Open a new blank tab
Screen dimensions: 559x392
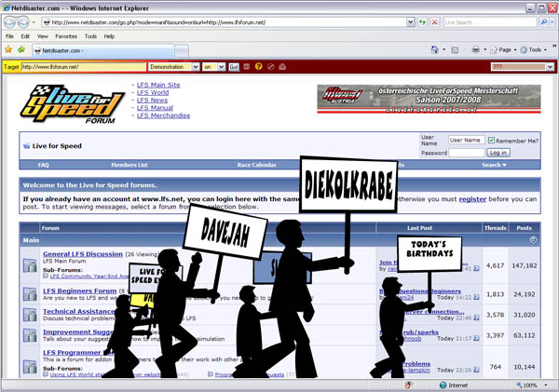[x=182, y=51]
